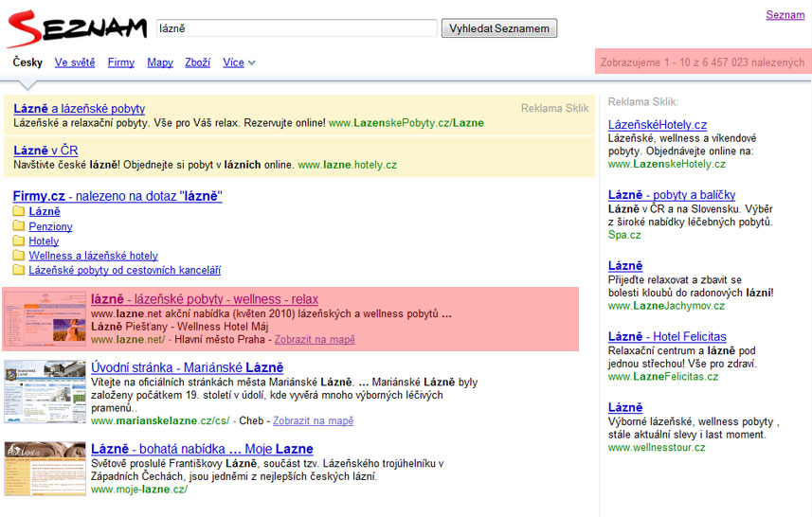Switch to the Firmy tab
Screen dimensions: 812x517
(120, 62)
